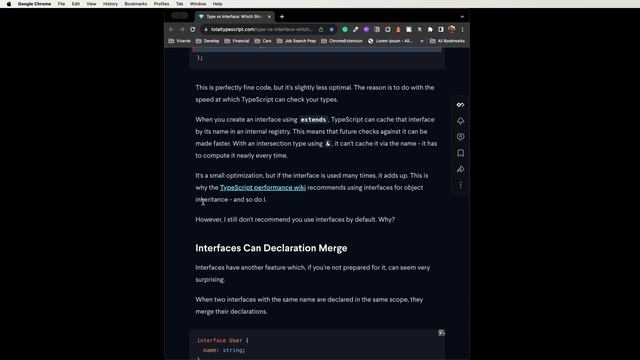The image size is (640, 360).
Task: Go forward with the browser forward arrow
Action: pyautogui.click(x=182, y=29)
